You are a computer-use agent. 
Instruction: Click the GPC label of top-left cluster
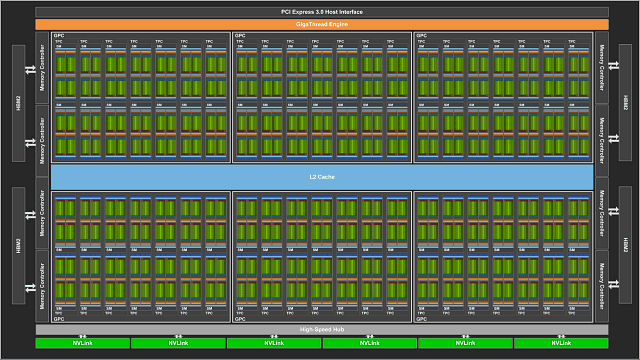pos(59,36)
